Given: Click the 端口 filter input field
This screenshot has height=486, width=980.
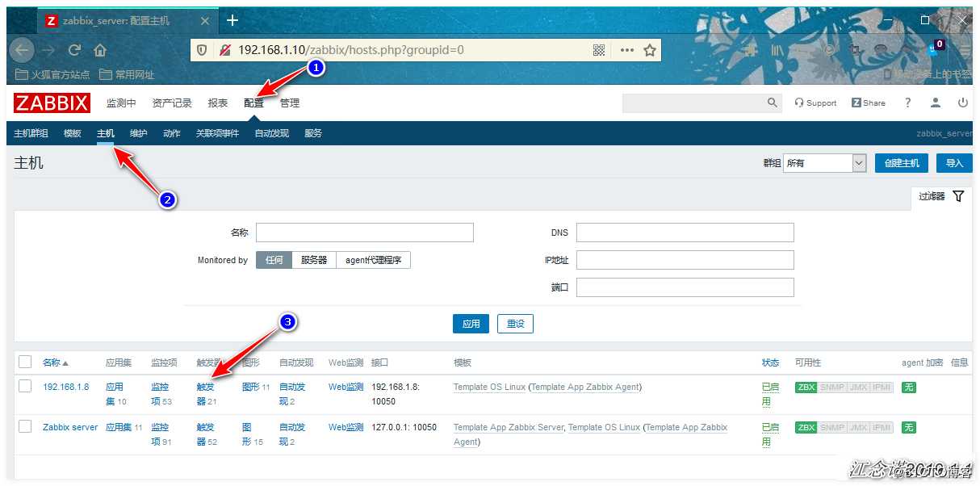Looking at the screenshot, I should [x=685, y=287].
